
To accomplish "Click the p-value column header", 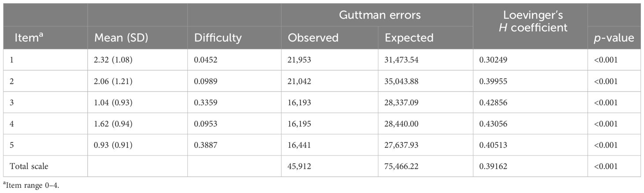I will click(614, 38).
